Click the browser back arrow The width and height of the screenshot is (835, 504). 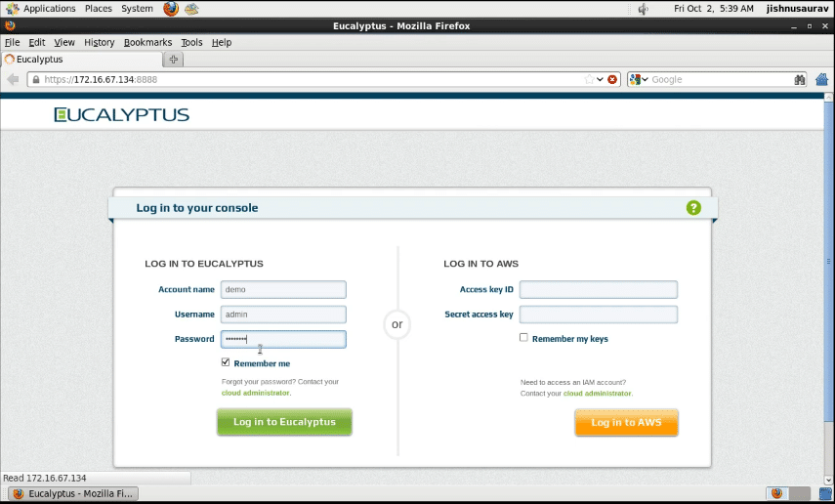click(13, 79)
